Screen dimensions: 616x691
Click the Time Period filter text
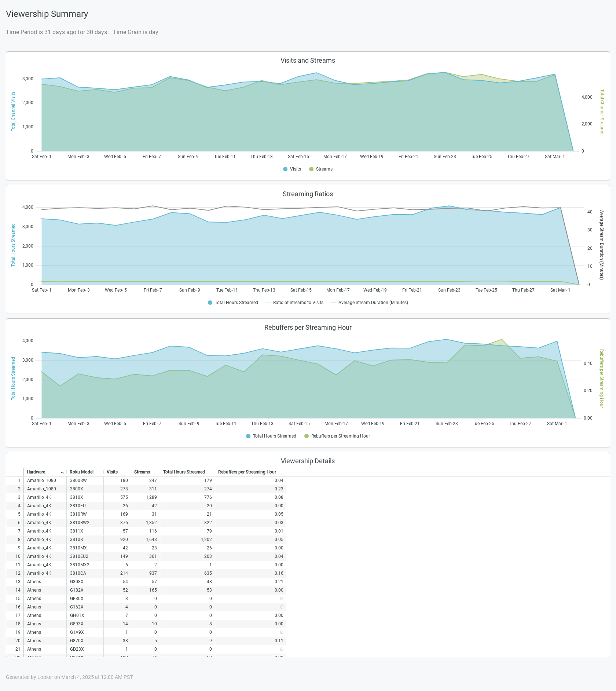[56, 32]
